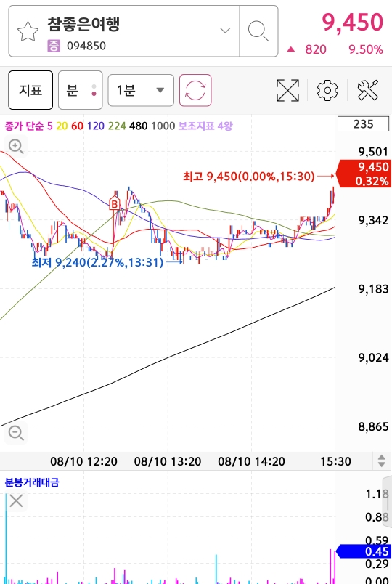Click the 종가 단순 moving average label
The height and width of the screenshot is (584, 392).
(24, 126)
